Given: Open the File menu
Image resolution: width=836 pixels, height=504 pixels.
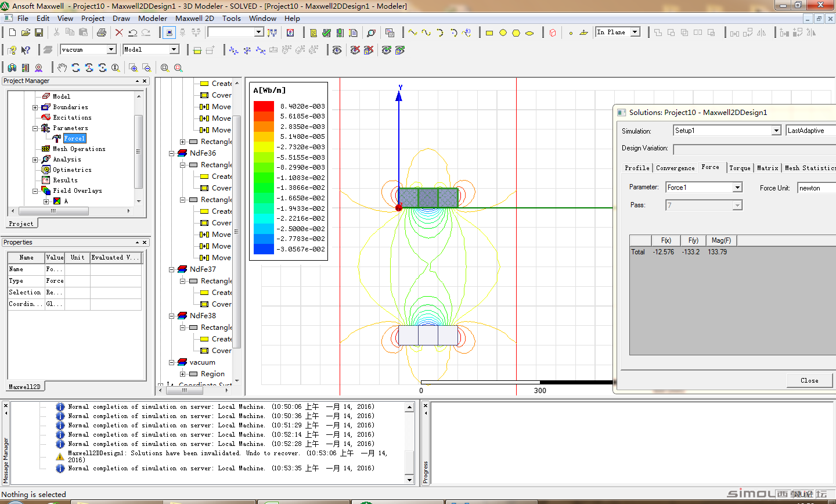Looking at the screenshot, I should [x=23, y=18].
